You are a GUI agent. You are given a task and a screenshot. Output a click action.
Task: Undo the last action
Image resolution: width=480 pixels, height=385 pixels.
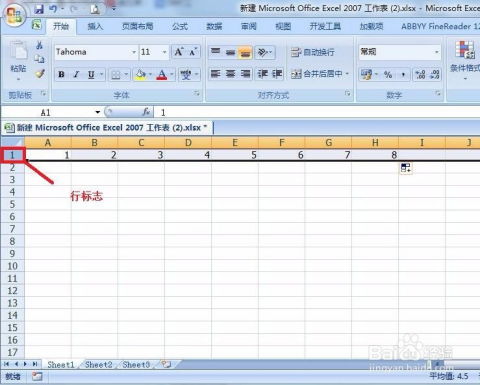tap(53, 9)
